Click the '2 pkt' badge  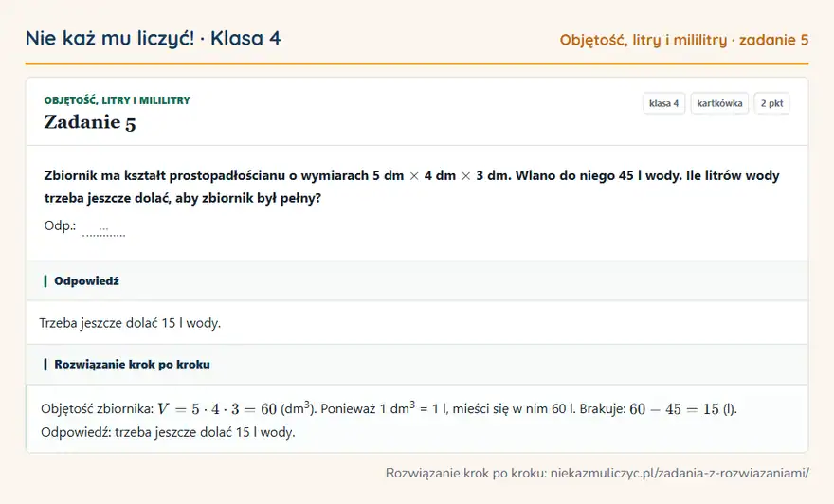pyautogui.click(x=771, y=103)
